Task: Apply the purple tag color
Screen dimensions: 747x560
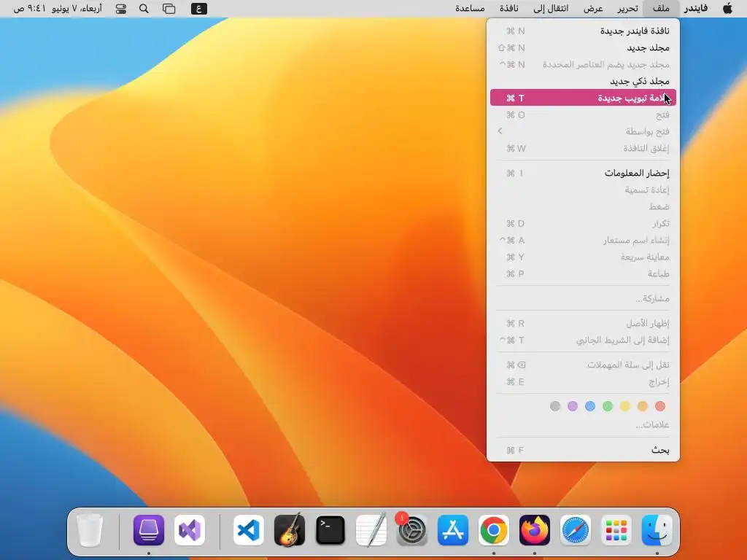Action: point(573,406)
